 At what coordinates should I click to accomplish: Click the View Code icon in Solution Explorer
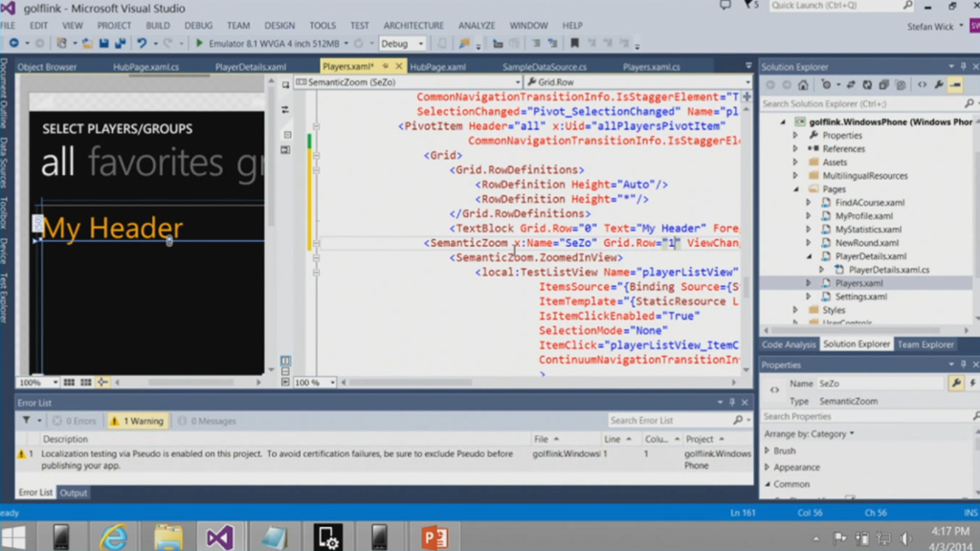[922, 85]
